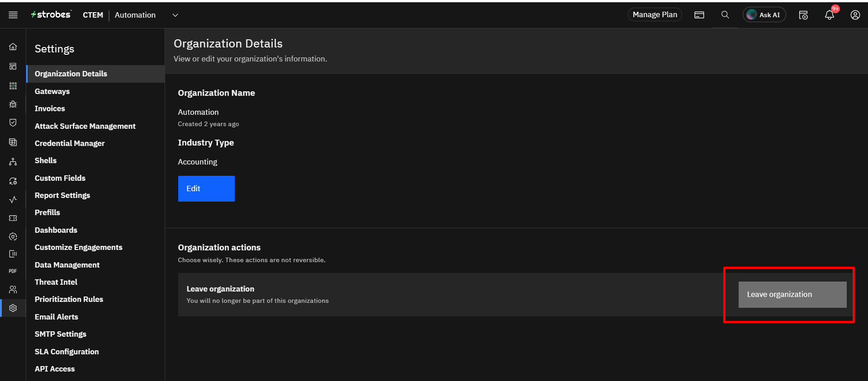Open Gateways settings
868x381 pixels.
pyautogui.click(x=52, y=91)
